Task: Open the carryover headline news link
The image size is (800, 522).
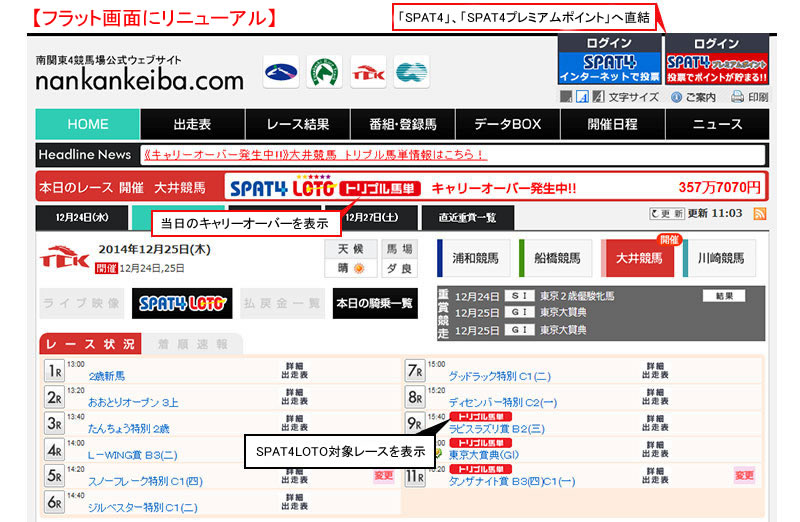Action: pos(315,155)
